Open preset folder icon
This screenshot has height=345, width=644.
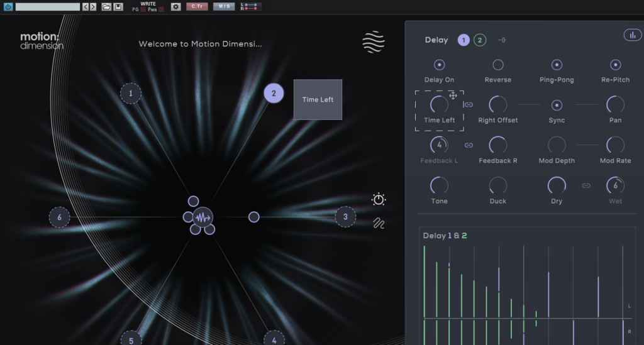point(106,6)
